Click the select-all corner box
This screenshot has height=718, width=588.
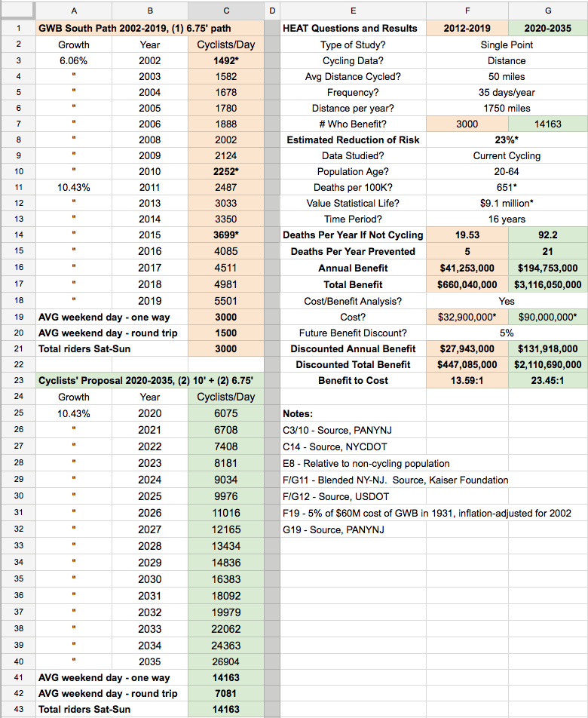tap(17, 11)
